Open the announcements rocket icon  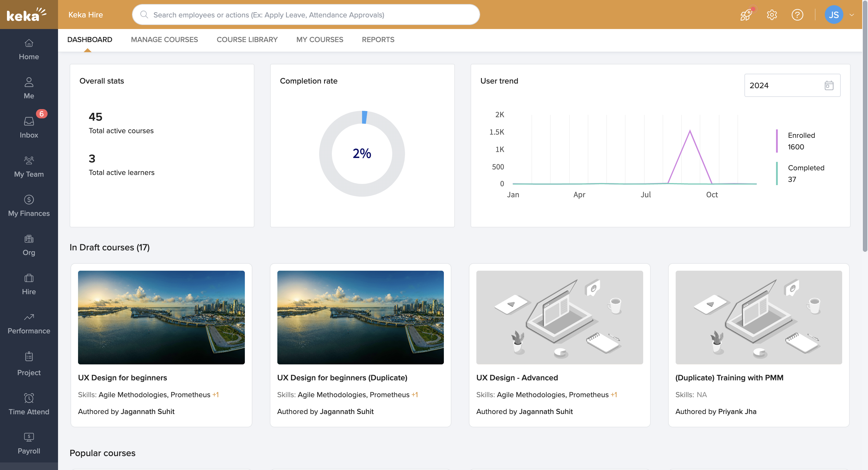(745, 15)
